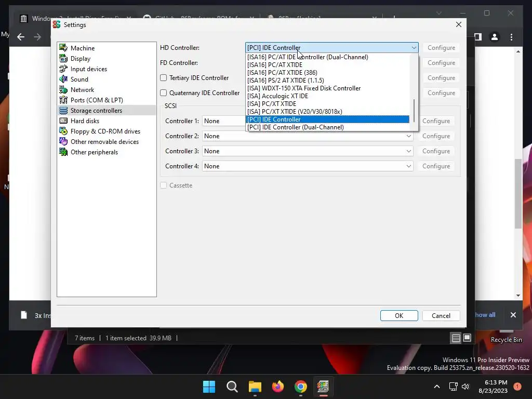This screenshot has width=532, height=399.
Task: Click the Input devices icon
Action: [x=63, y=69]
